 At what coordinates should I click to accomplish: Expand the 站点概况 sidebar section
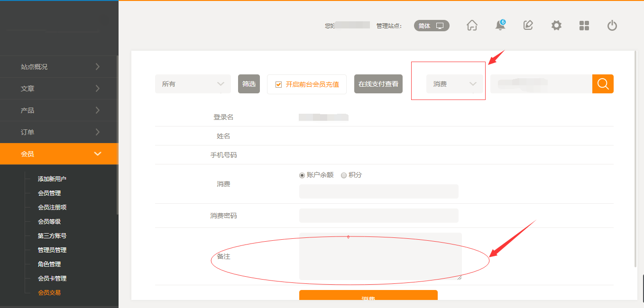click(x=59, y=67)
